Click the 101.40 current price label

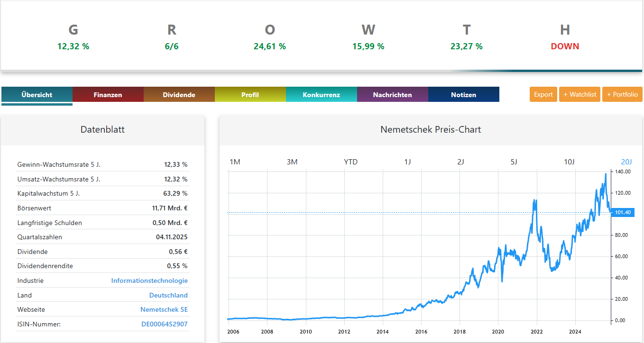click(622, 212)
